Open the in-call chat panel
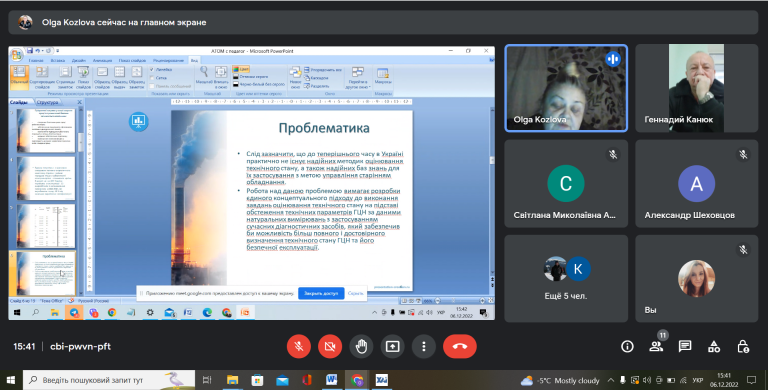 tap(685, 346)
